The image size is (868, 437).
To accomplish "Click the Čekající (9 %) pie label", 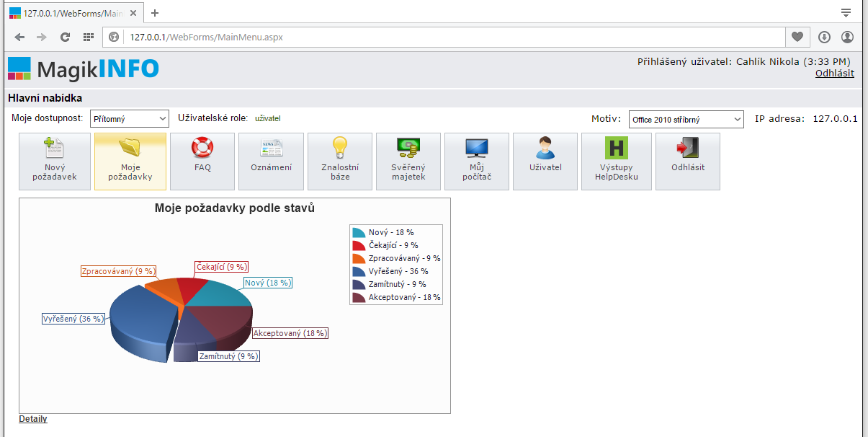I will point(223,267).
